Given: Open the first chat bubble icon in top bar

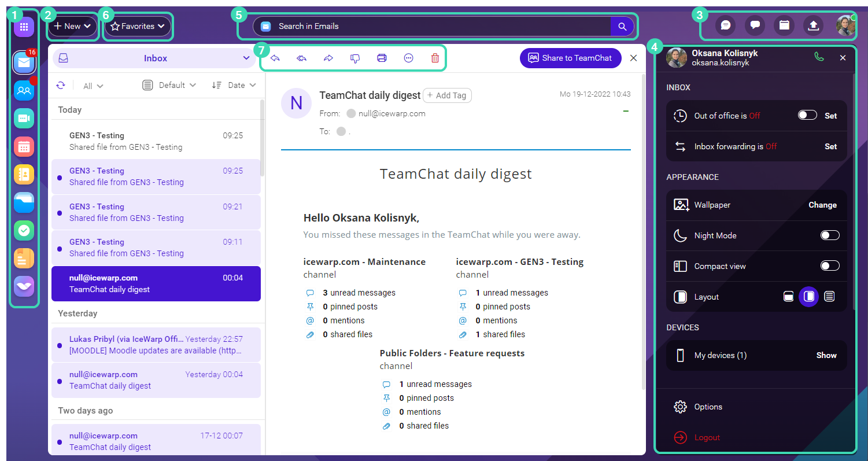Looking at the screenshot, I should point(725,25).
